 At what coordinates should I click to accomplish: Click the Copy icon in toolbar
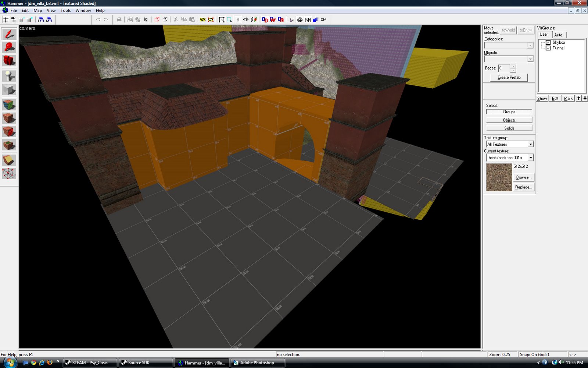[x=184, y=20]
